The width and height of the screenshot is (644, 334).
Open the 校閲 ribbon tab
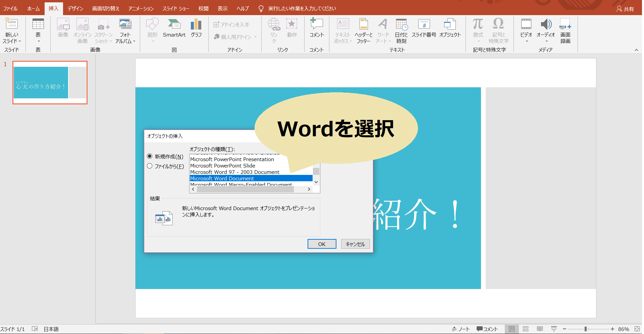[203, 8]
